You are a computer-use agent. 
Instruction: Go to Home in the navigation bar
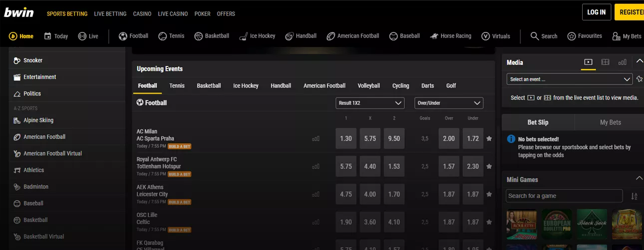21,36
